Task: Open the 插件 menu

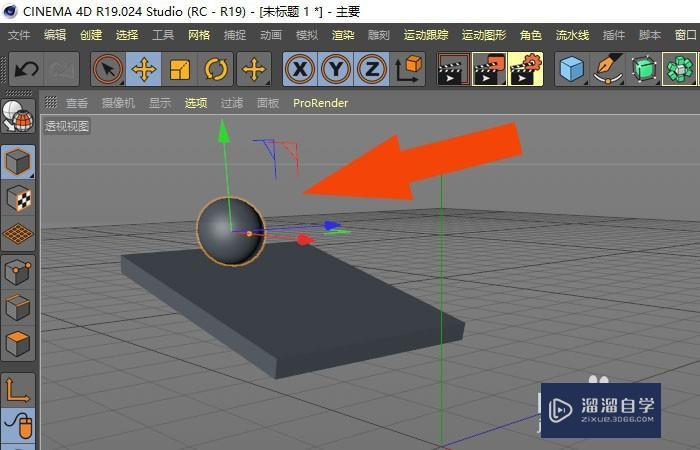Action: tap(613, 35)
